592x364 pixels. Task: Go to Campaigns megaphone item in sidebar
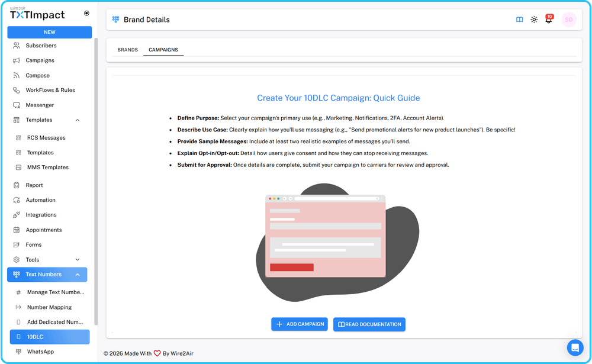click(40, 60)
